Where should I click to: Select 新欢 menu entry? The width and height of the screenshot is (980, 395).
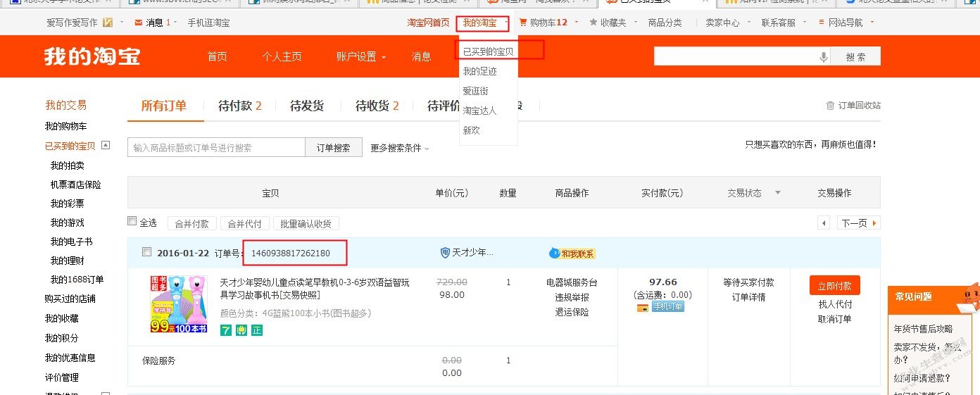[x=471, y=130]
